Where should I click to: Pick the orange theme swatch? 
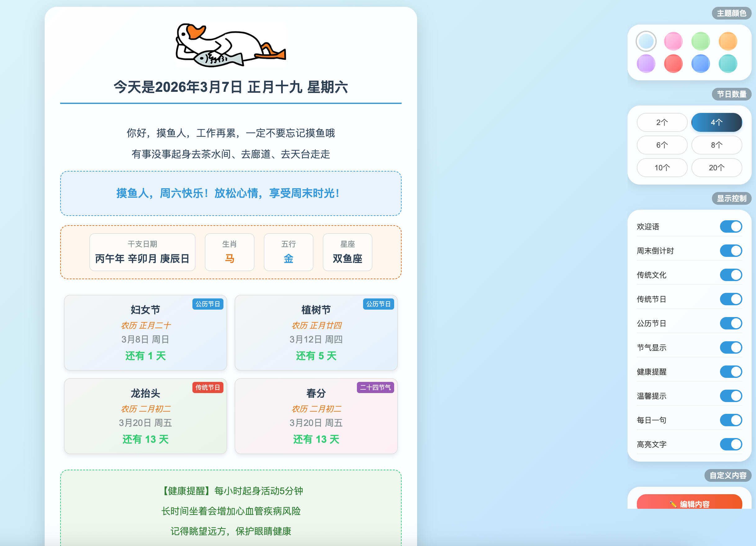728,41
